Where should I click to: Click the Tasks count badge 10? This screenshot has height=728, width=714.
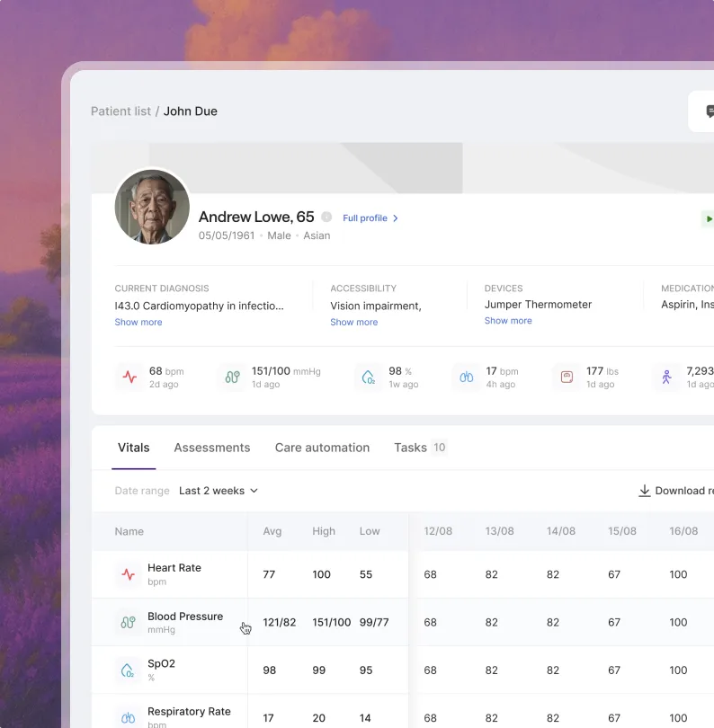(439, 447)
